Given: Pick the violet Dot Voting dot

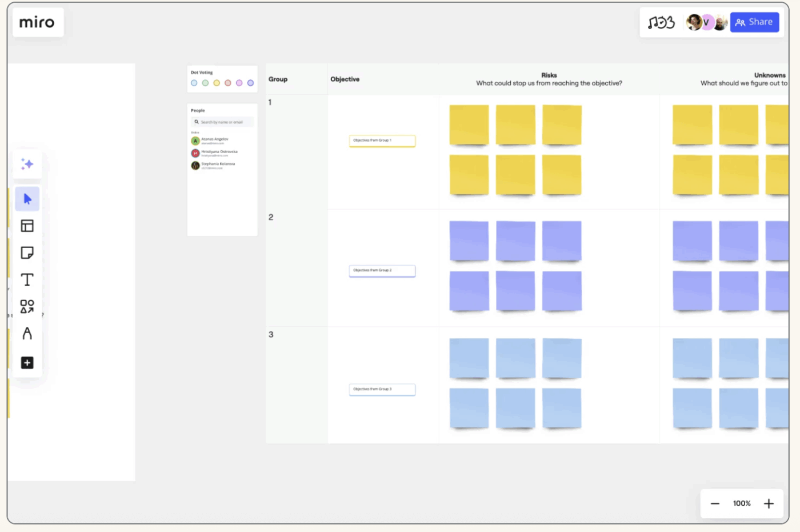Looking at the screenshot, I should pos(250,83).
